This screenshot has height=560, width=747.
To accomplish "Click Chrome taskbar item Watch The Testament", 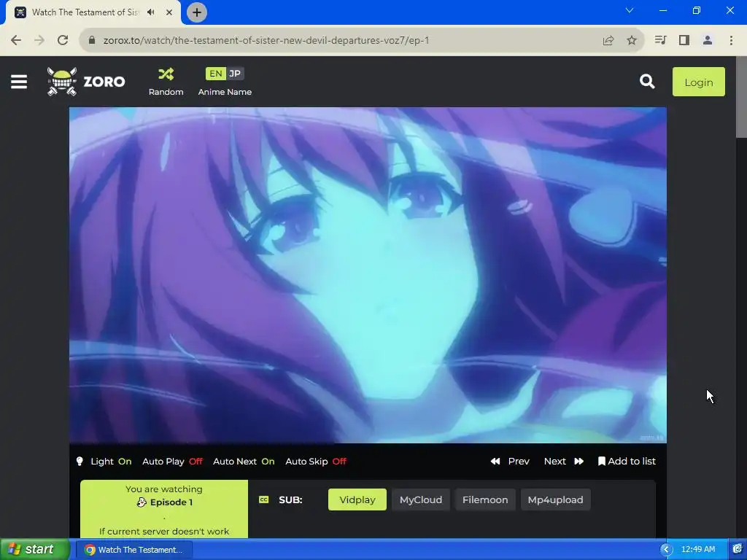I will [x=135, y=550].
